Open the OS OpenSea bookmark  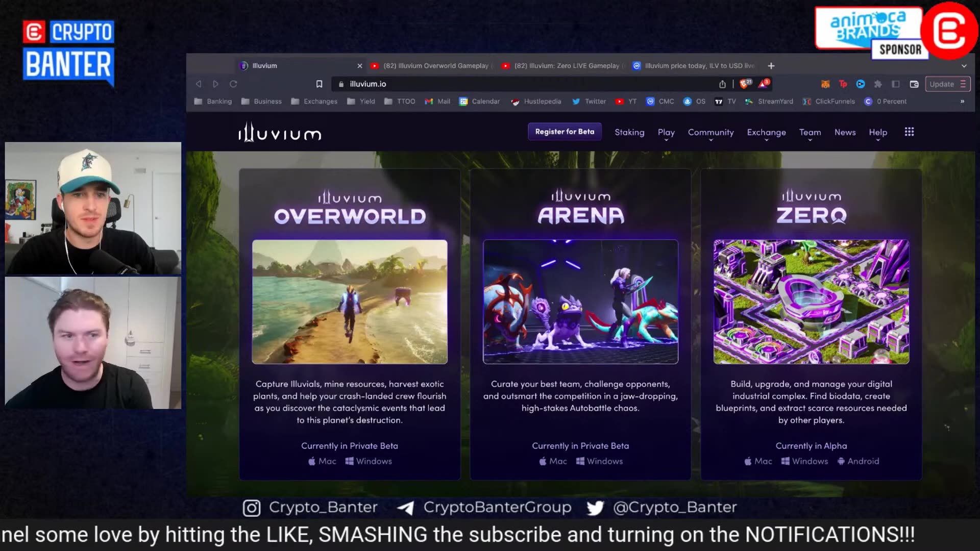(x=694, y=102)
